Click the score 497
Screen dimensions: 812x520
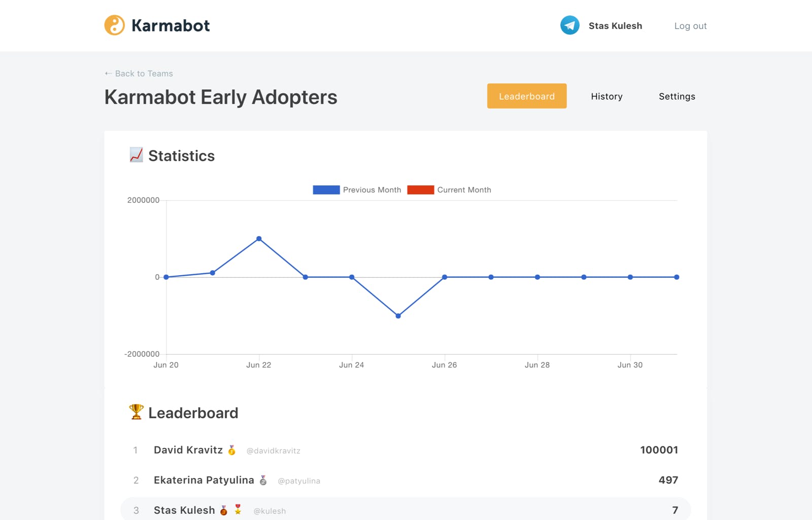668,480
